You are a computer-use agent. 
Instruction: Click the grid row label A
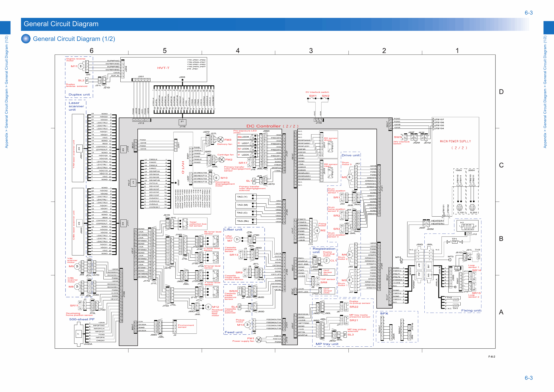pos(502,312)
